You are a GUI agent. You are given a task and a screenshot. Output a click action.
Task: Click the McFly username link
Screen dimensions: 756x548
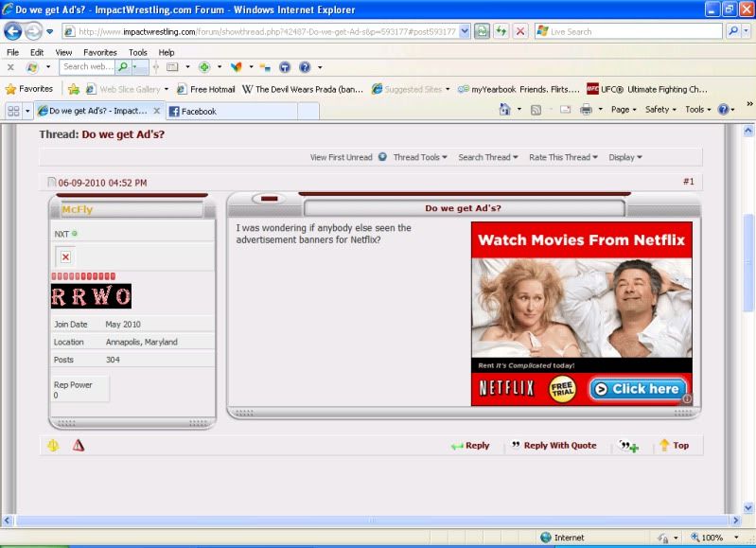click(x=78, y=209)
